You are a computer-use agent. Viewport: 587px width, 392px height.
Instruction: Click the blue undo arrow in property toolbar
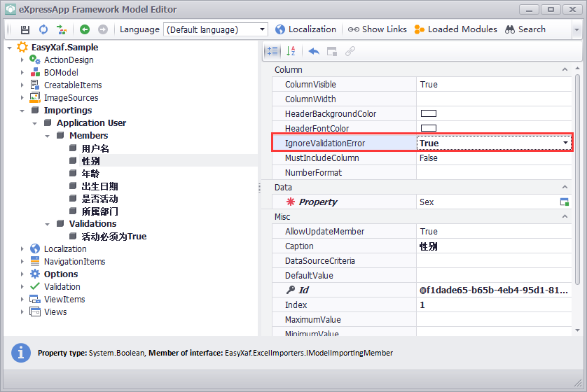pyautogui.click(x=314, y=51)
